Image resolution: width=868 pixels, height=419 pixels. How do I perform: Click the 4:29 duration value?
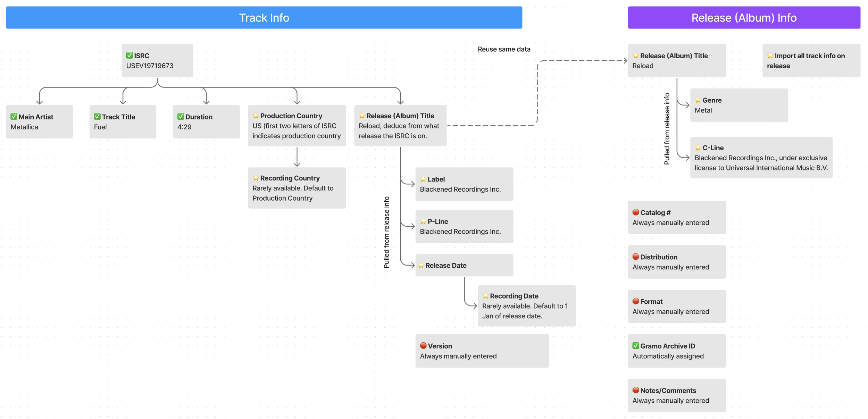click(x=184, y=127)
